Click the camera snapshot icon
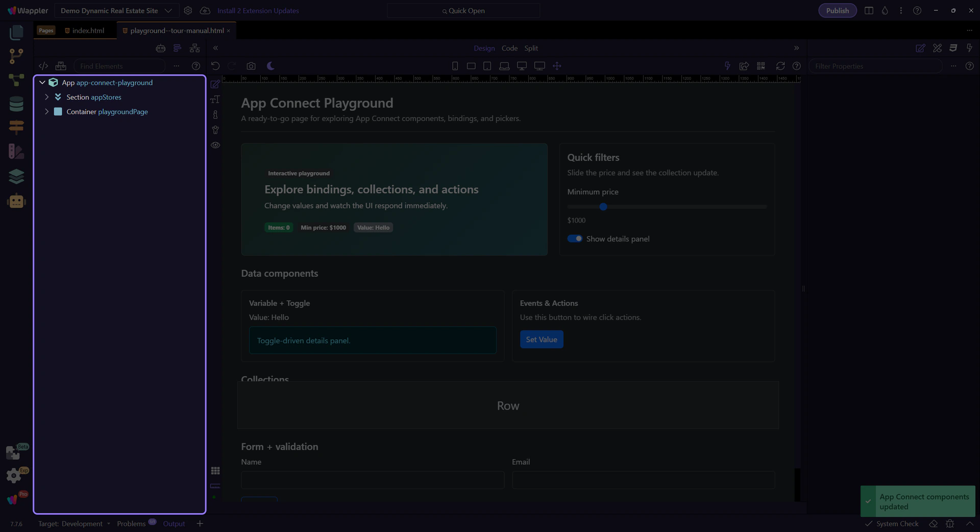 coord(251,66)
